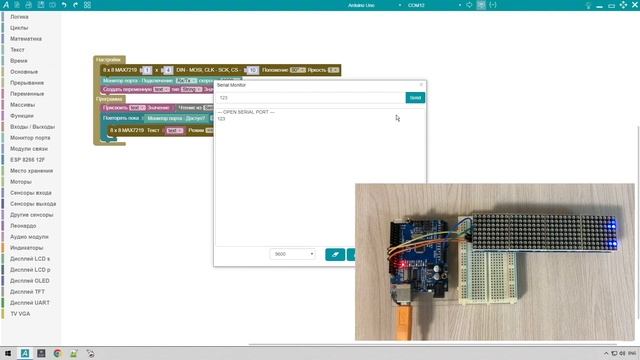Click the Serial Monitor message input field

[310, 98]
